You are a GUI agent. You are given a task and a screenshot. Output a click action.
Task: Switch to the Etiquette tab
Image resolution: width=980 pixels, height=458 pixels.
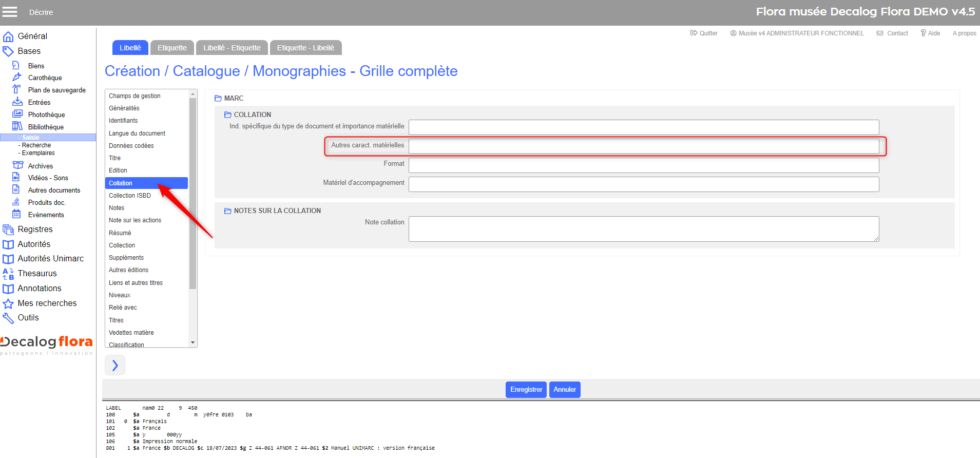172,48
